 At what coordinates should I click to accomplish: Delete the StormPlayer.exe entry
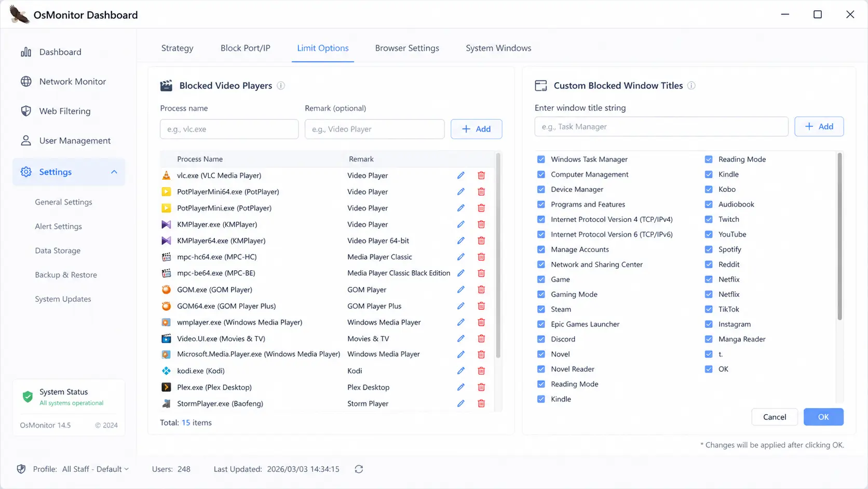coord(481,403)
